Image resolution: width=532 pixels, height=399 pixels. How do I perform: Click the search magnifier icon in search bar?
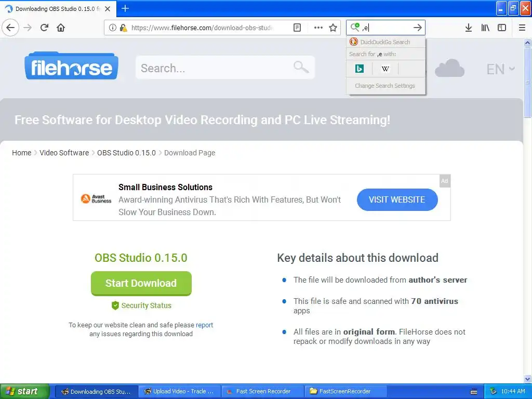355,27
